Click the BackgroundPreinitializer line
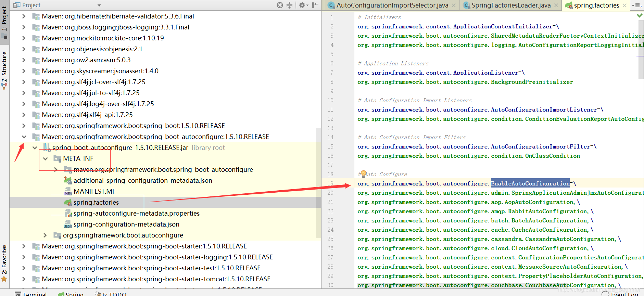The height and width of the screenshot is (296, 644). point(465,82)
